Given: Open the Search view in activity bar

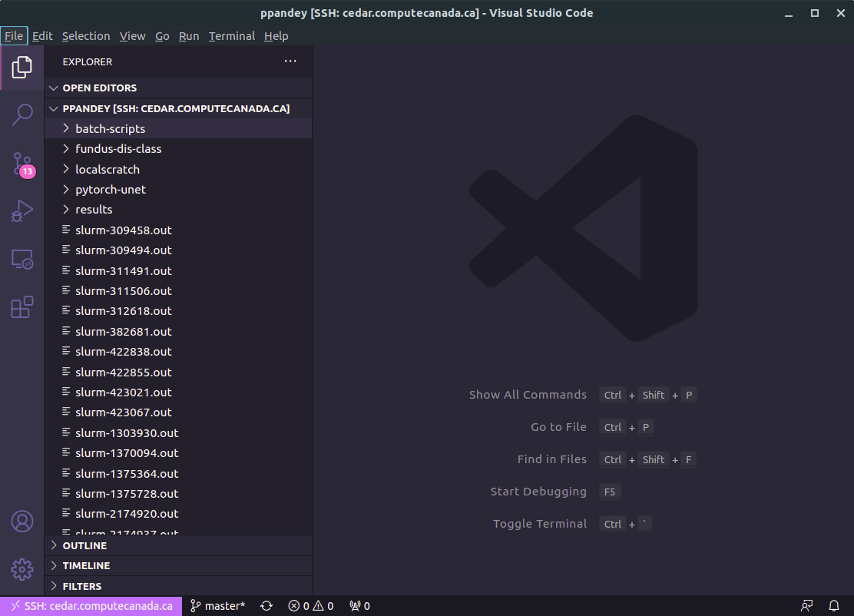Looking at the screenshot, I should (x=22, y=114).
